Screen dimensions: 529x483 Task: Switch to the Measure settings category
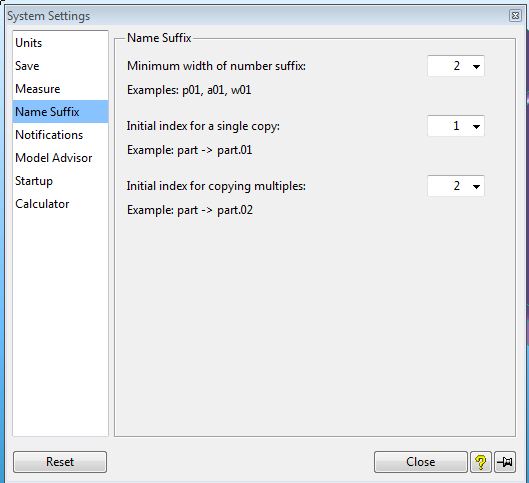[60, 89]
